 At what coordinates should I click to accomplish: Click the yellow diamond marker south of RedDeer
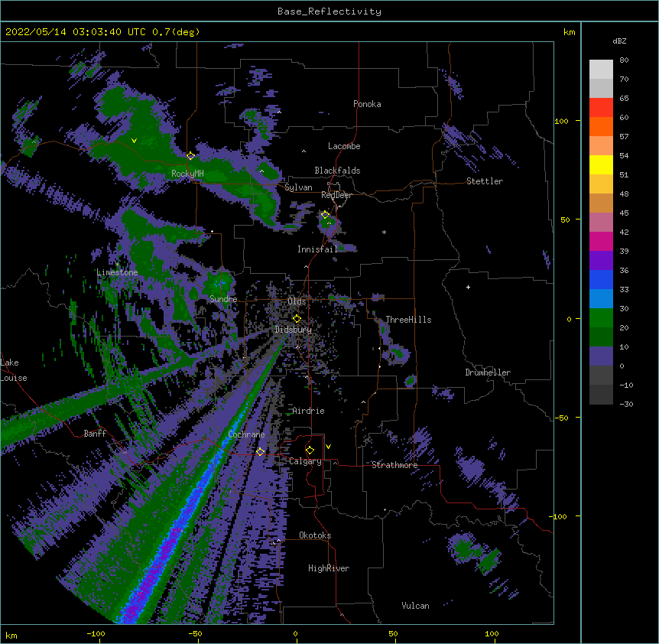(325, 215)
